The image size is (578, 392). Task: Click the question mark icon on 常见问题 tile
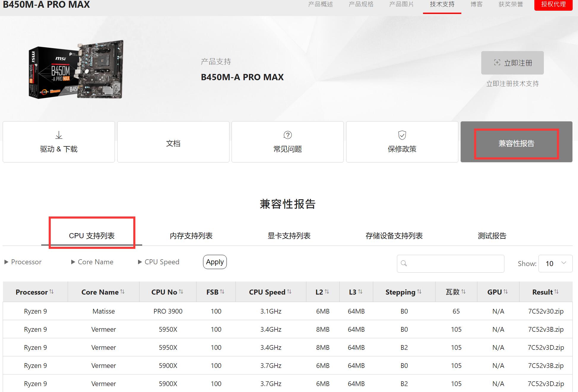click(x=287, y=135)
